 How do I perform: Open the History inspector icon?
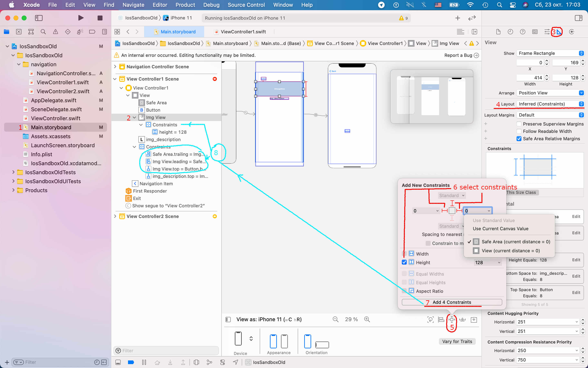click(x=510, y=32)
